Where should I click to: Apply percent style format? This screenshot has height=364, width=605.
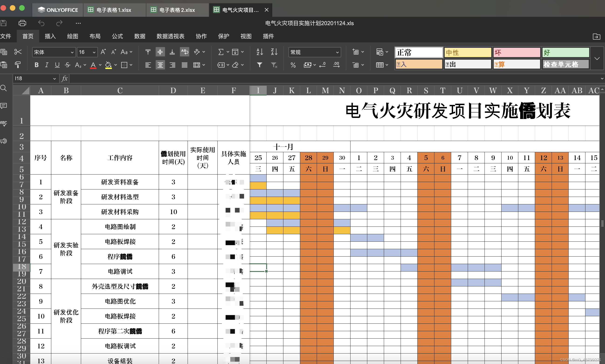point(293,65)
